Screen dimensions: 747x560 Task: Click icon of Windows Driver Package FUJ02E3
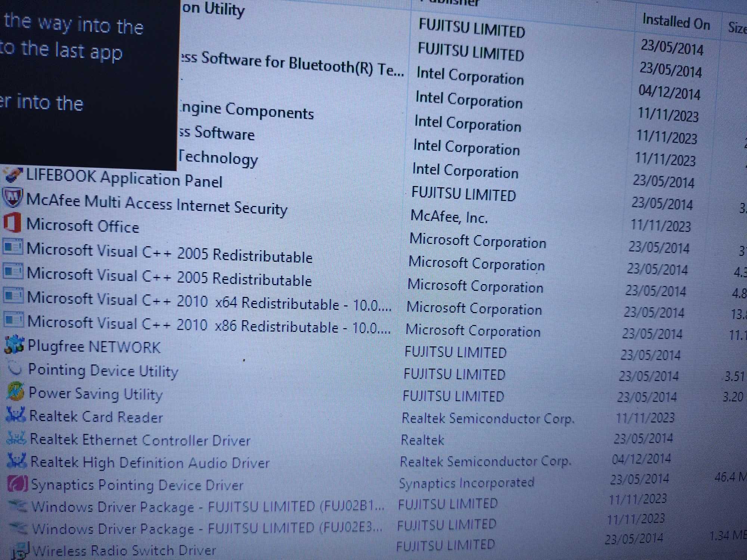(19, 528)
